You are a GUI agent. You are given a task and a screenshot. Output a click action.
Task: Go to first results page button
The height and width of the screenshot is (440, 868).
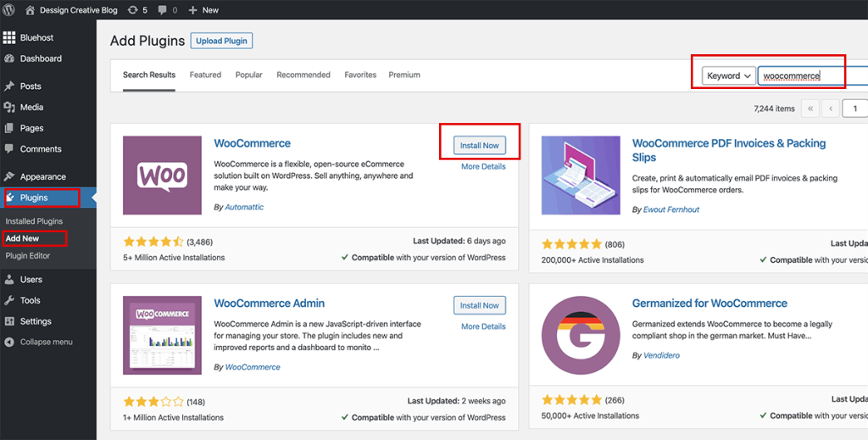point(810,109)
